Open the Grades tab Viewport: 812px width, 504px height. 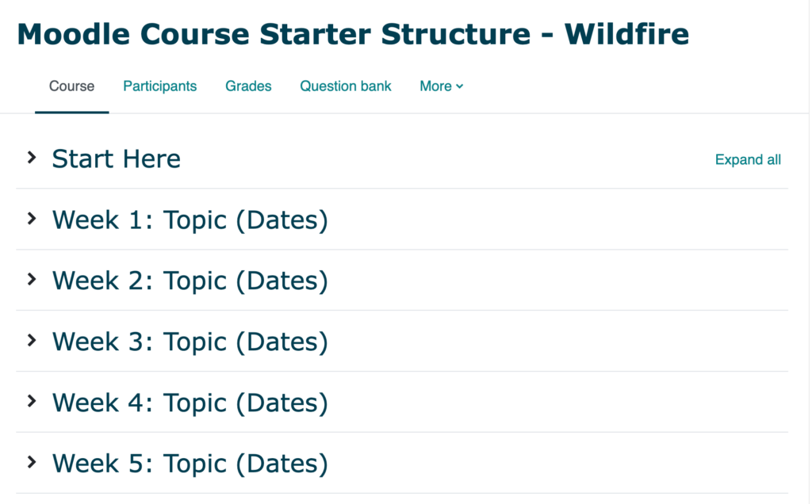coord(248,86)
